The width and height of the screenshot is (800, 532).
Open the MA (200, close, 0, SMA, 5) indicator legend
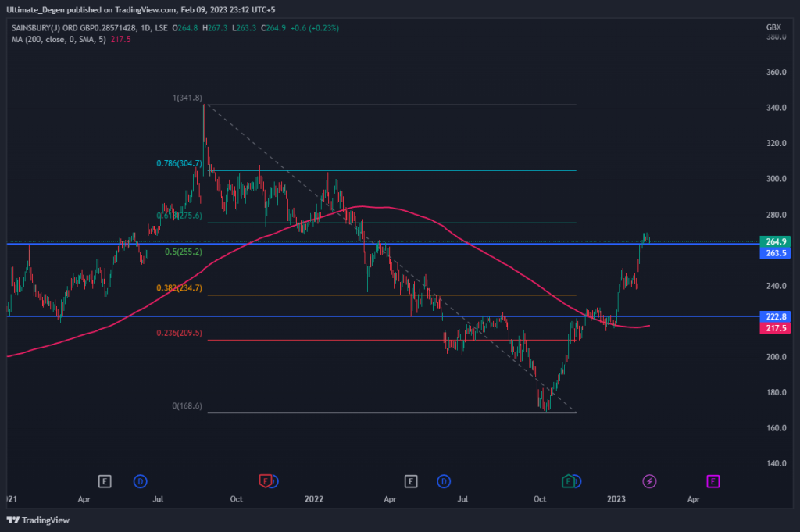59,39
